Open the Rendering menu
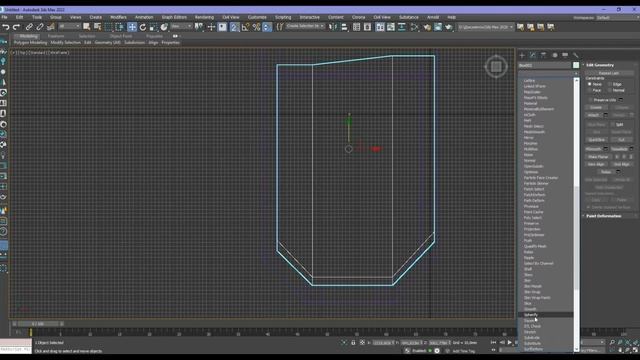This screenshot has width=640, height=360. 204,17
